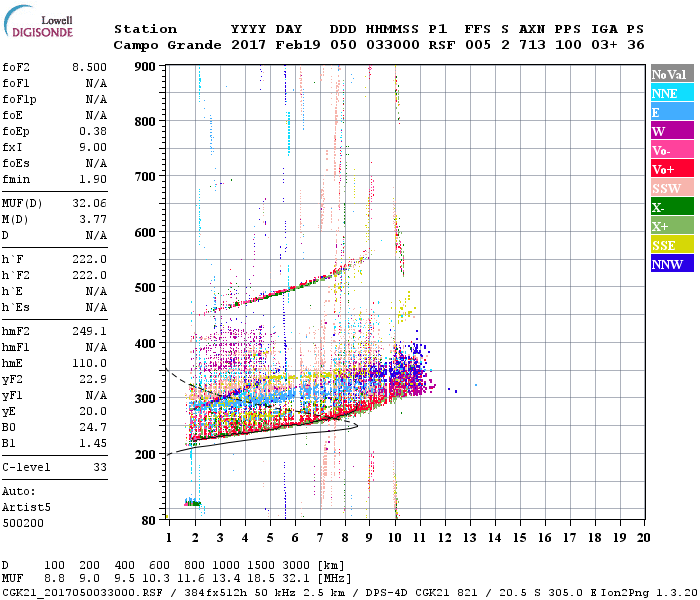Select the X+ light green legend swatch
Image resolution: width=700 pixels, height=600 pixels.
tap(672, 226)
